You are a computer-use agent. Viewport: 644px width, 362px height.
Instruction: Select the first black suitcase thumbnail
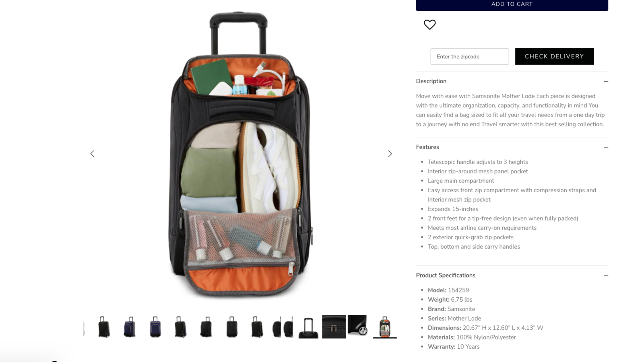104,327
